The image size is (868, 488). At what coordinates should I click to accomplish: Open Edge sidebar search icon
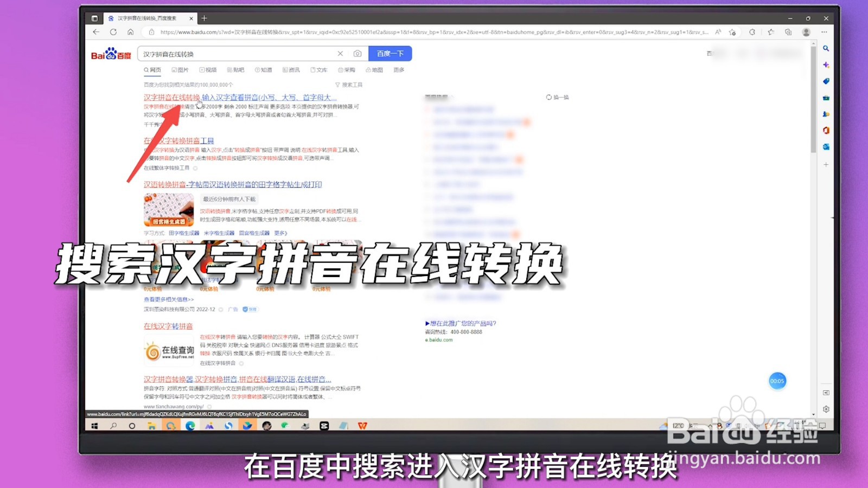(x=826, y=48)
